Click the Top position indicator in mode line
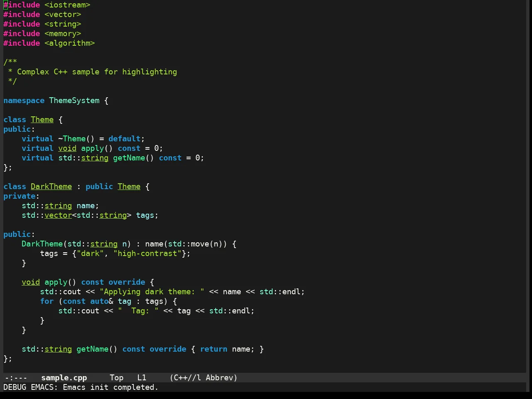532x399 pixels. click(x=117, y=378)
